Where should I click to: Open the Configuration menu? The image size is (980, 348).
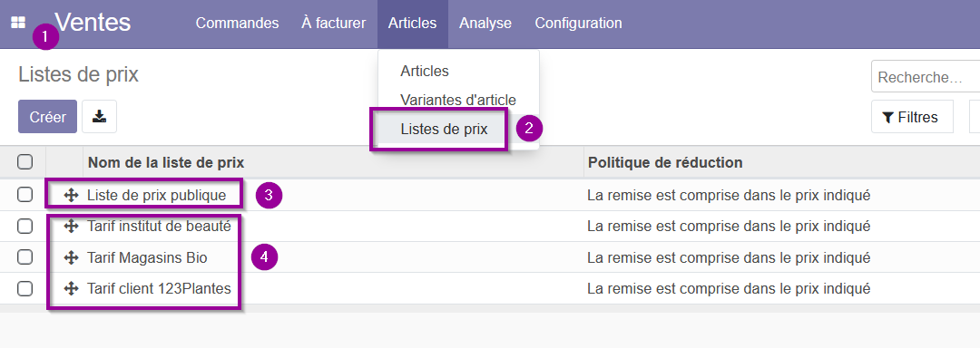tap(578, 23)
